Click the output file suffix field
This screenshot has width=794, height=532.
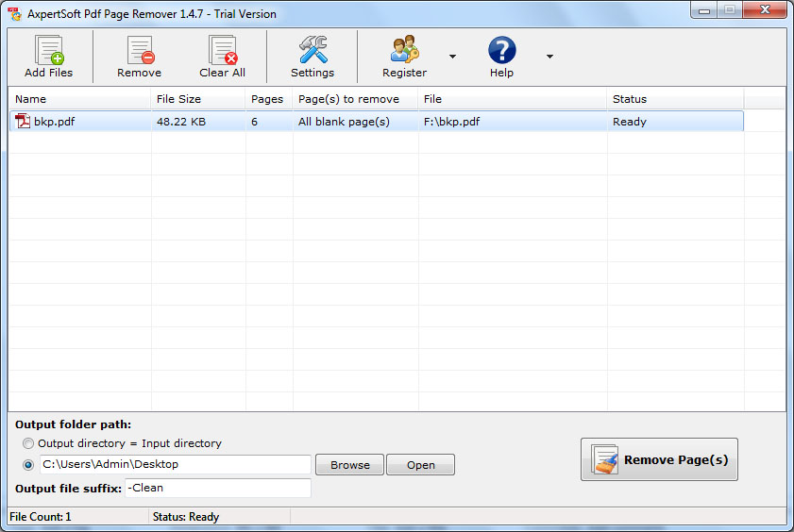click(x=218, y=488)
